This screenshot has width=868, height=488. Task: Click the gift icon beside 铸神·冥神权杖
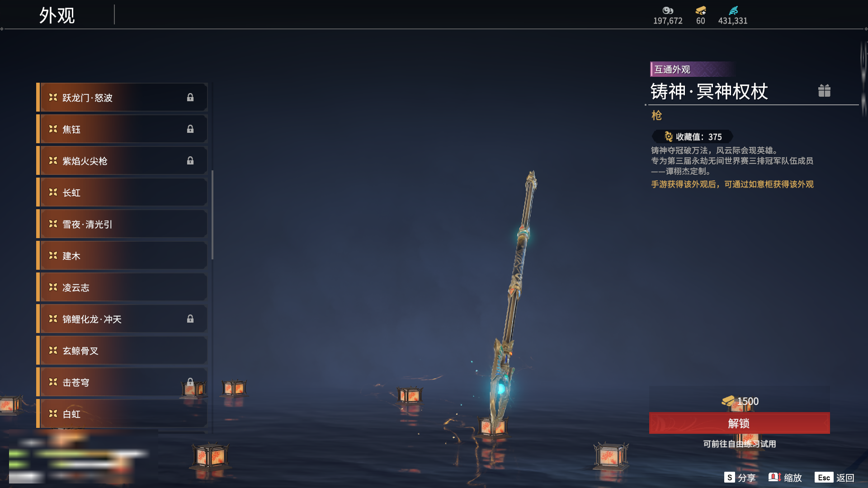click(x=824, y=91)
